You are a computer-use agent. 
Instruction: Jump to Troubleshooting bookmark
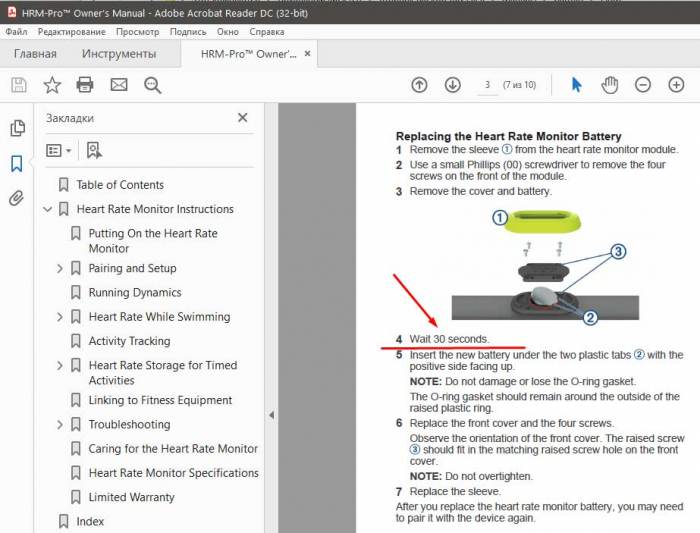129,425
